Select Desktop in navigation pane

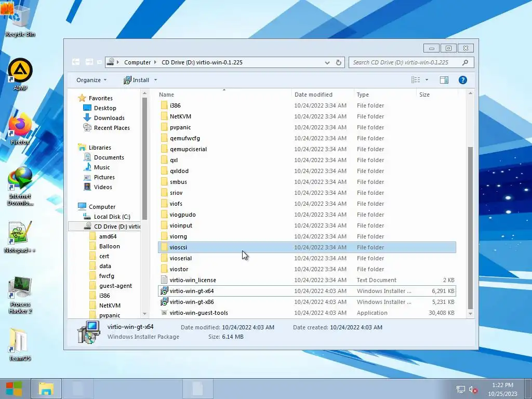[100, 108]
